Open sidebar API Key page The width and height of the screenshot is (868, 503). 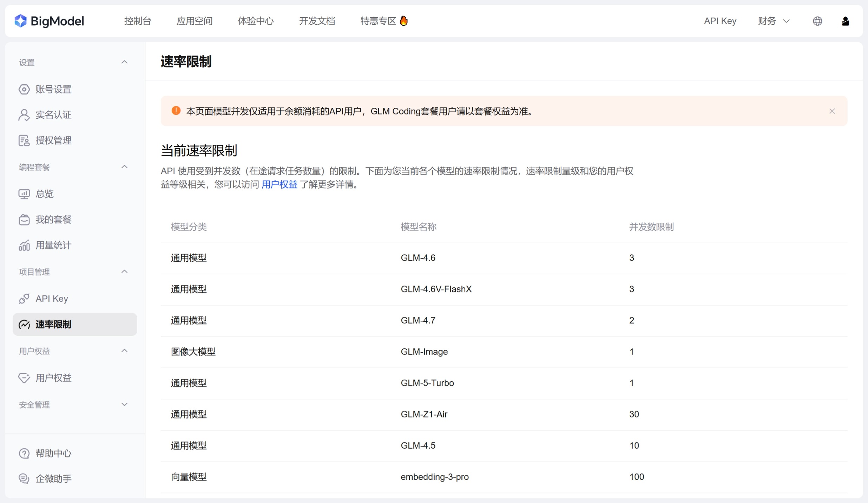(52, 298)
